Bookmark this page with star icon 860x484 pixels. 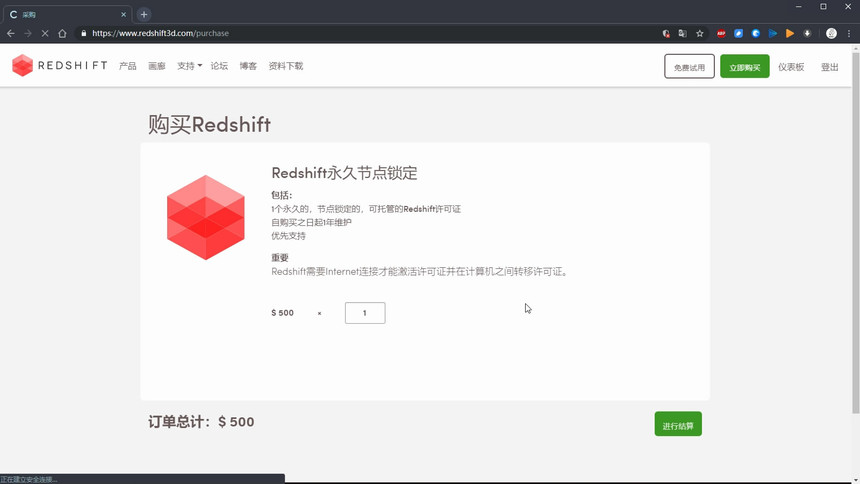point(700,33)
